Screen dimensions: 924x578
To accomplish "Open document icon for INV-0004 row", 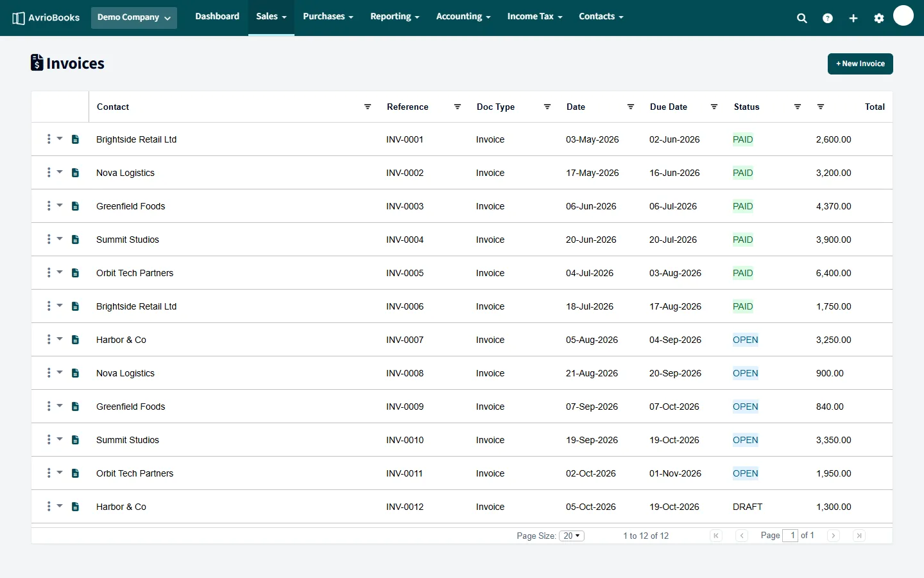I will point(75,240).
